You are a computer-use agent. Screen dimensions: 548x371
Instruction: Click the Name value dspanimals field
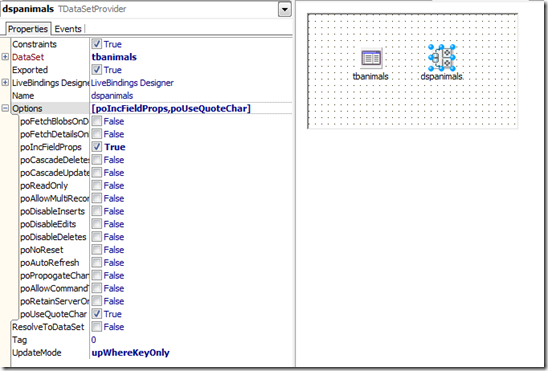[x=191, y=96]
